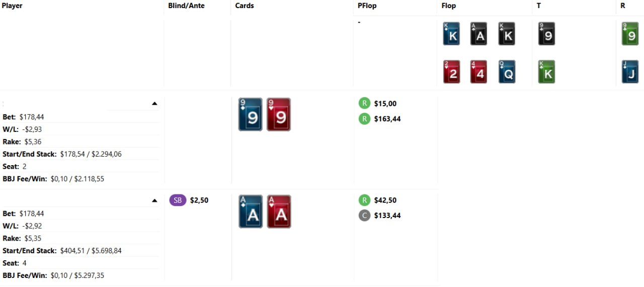
Task: Click the $15,00 raise action
Action: (x=385, y=104)
